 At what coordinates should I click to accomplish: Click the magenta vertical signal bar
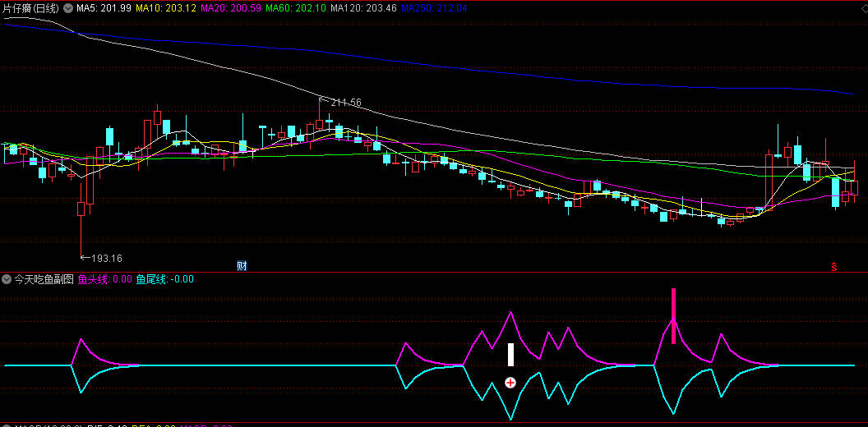tap(674, 315)
